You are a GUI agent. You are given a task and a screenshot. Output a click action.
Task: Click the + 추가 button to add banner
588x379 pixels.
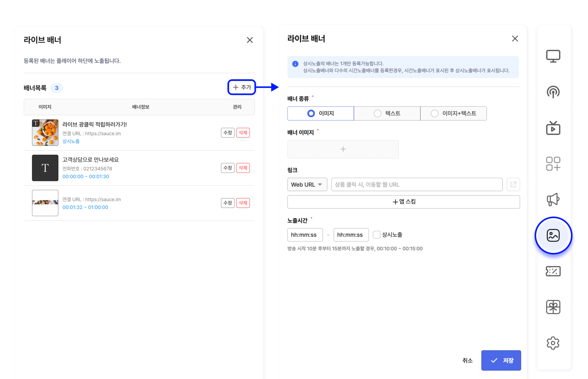click(242, 87)
